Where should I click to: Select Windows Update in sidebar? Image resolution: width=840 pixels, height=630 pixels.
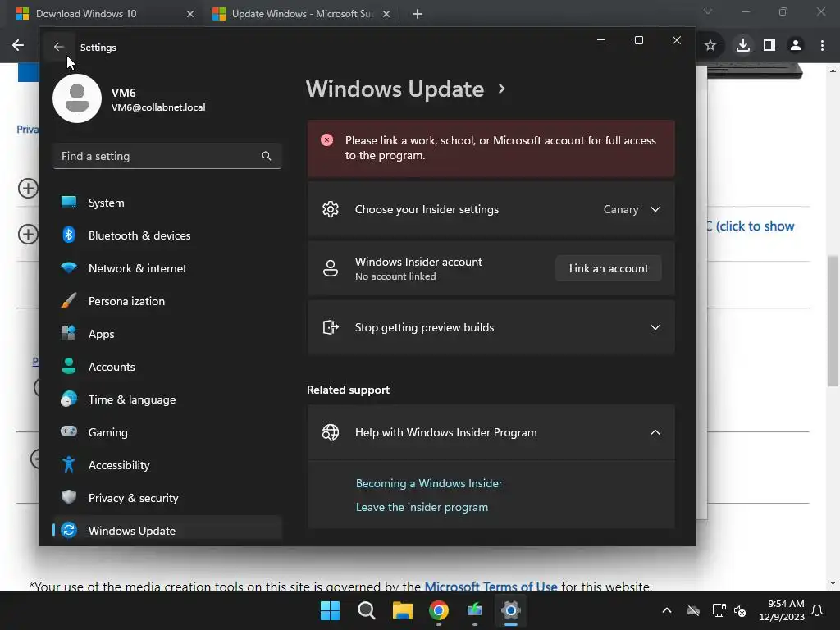167,531
